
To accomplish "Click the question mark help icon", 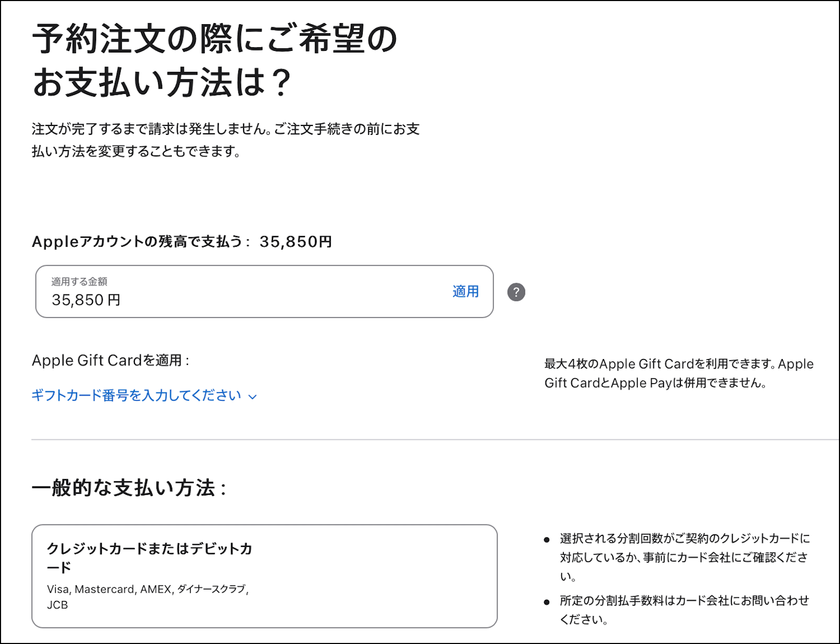I will click(x=516, y=292).
